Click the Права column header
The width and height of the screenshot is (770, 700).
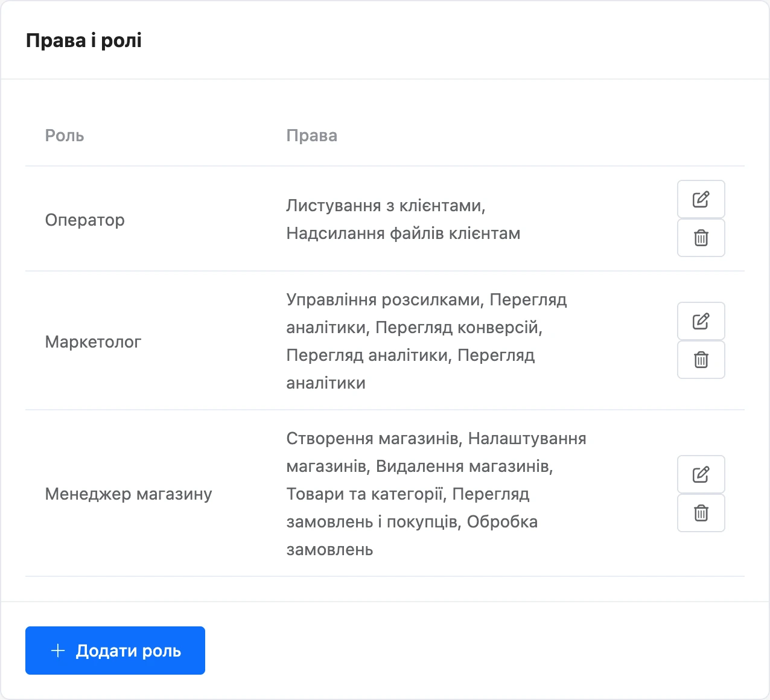[312, 135]
